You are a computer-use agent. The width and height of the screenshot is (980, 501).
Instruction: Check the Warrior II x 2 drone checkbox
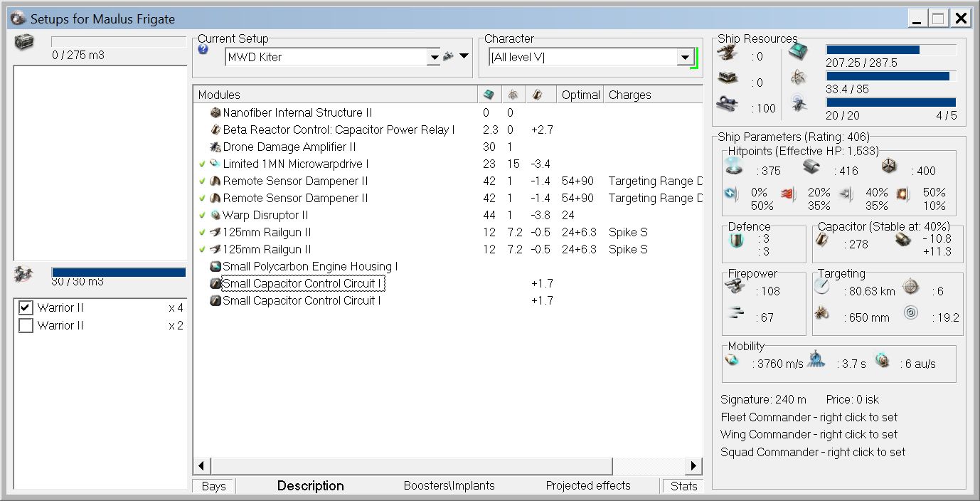[26, 325]
